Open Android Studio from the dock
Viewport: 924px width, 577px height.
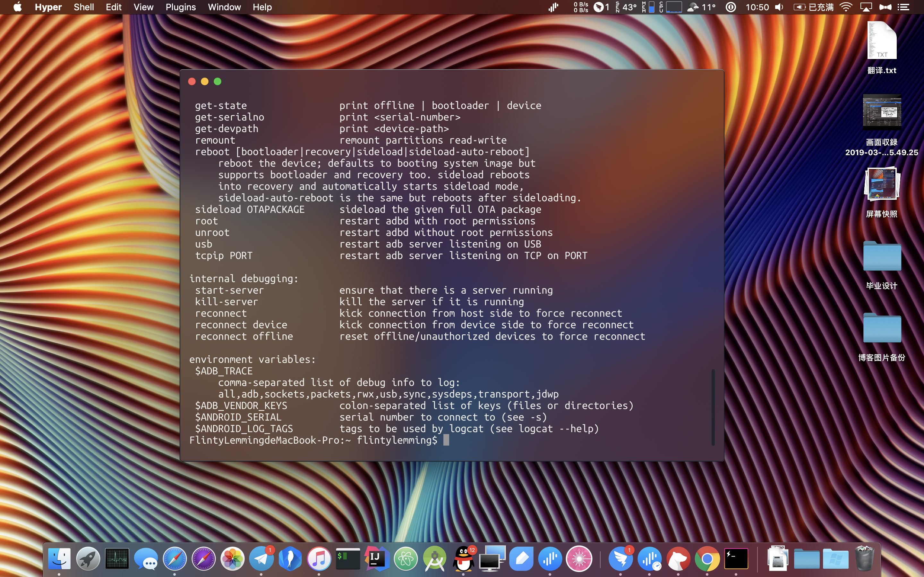click(434, 559)
